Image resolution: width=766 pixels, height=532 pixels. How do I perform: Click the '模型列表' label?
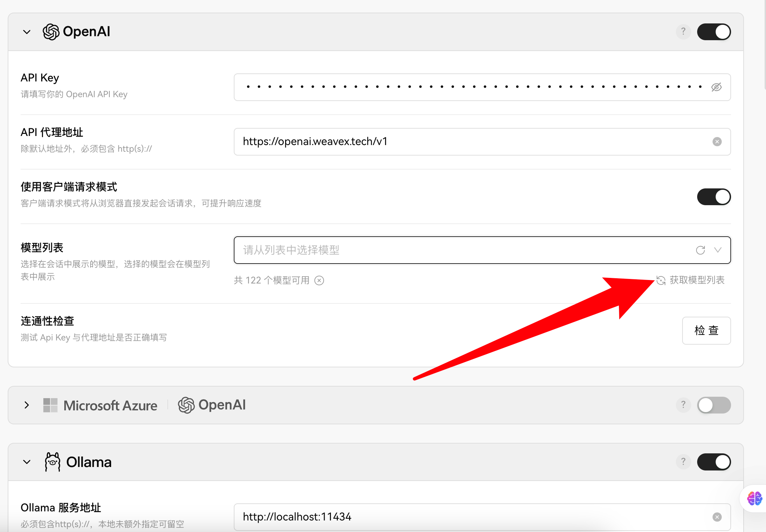point(42,247)
